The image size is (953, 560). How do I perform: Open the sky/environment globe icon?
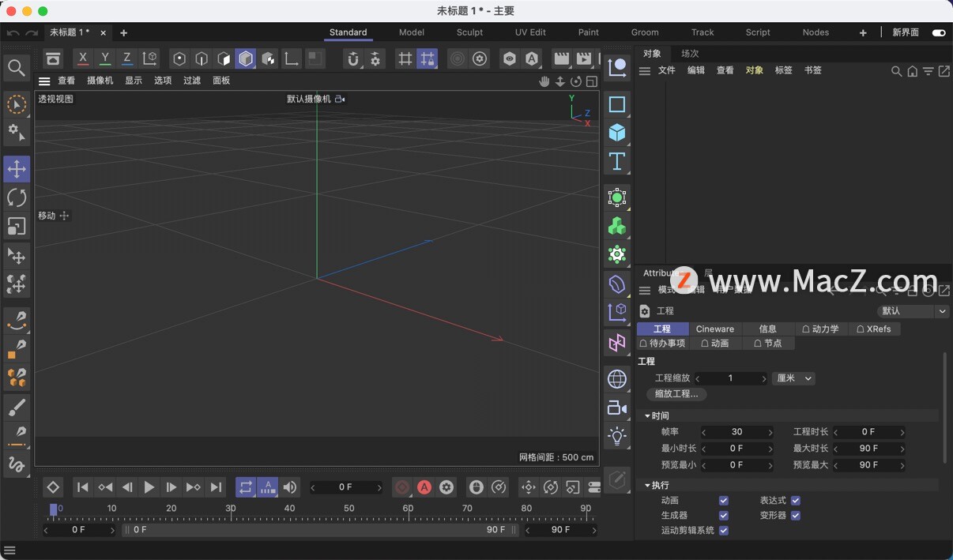pyautogui.click(x=617, y=379)
